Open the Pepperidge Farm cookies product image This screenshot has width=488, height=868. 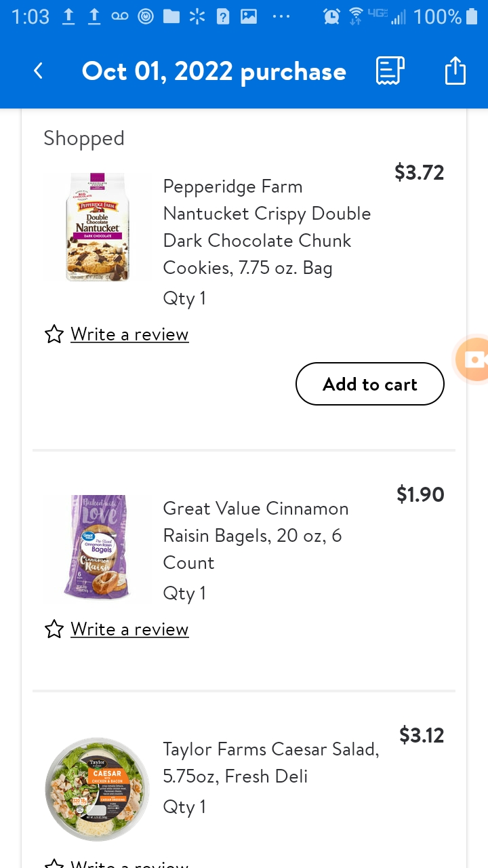click(97, 227)
